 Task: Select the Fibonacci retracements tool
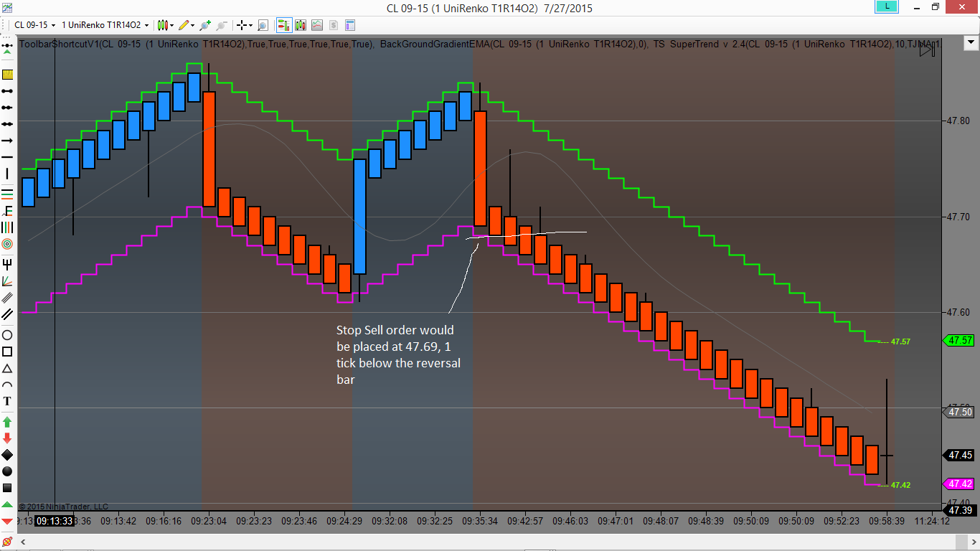(7, 194)
